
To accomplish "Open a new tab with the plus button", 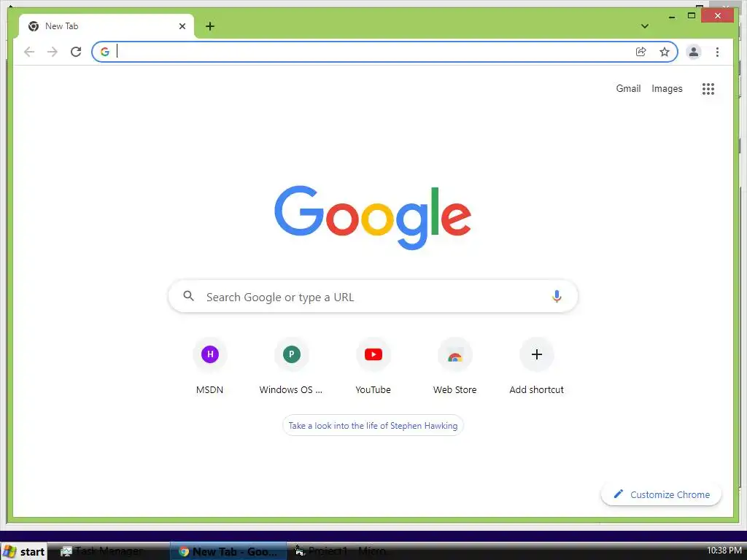I will 210,26.
